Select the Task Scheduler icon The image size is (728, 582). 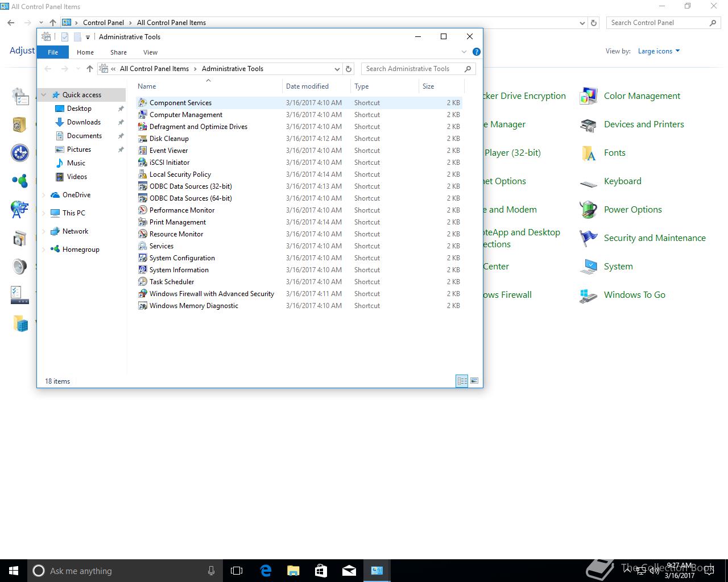pos(143,282)
